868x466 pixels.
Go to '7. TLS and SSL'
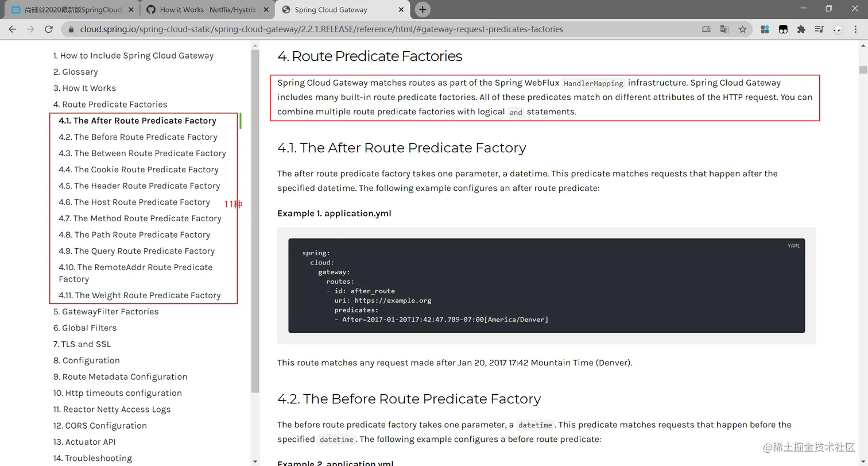coord(82,344)
